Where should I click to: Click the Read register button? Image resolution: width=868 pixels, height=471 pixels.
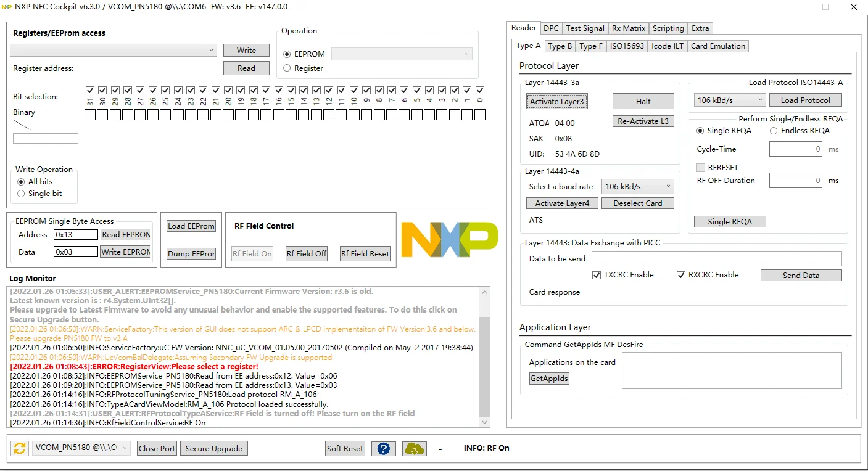coord(246,68)
